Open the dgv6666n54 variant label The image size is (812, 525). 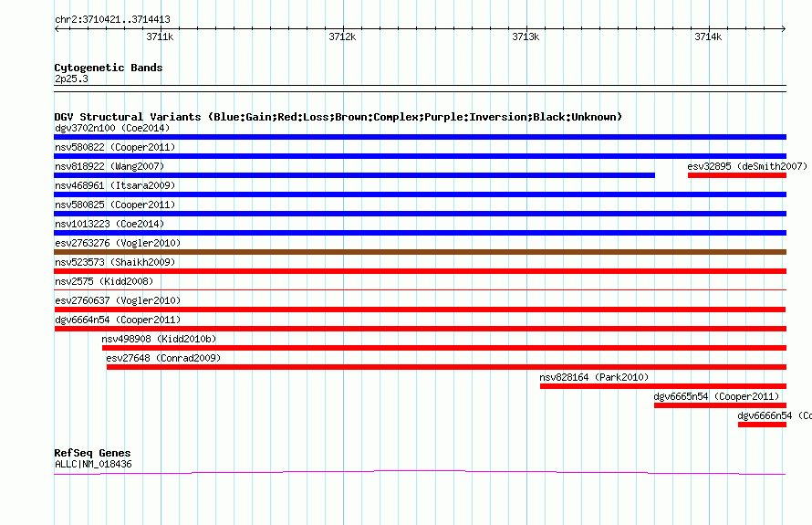[775, 415]
